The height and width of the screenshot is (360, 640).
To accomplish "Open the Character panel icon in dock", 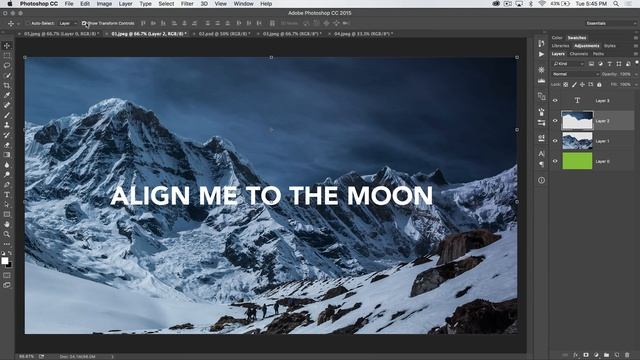I will click(x=541, y=153).
